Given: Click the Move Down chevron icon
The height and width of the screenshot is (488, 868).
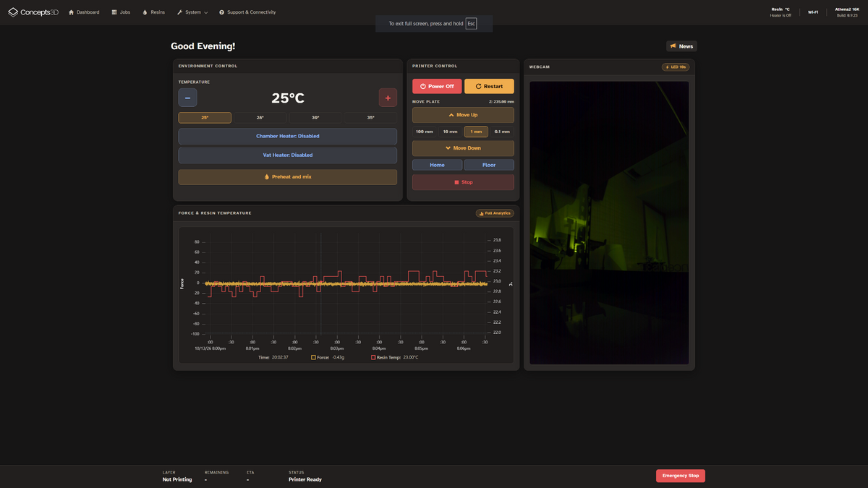Looking at the screenshot, I should pyautogui.click(x=448, y=148).
